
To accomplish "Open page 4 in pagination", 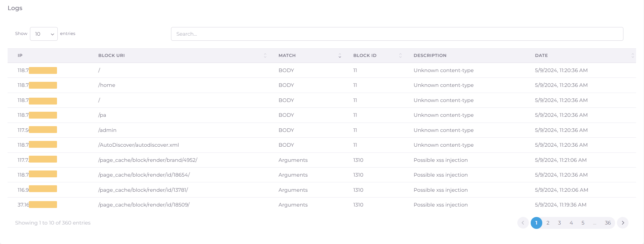I will tap(571, 223).
